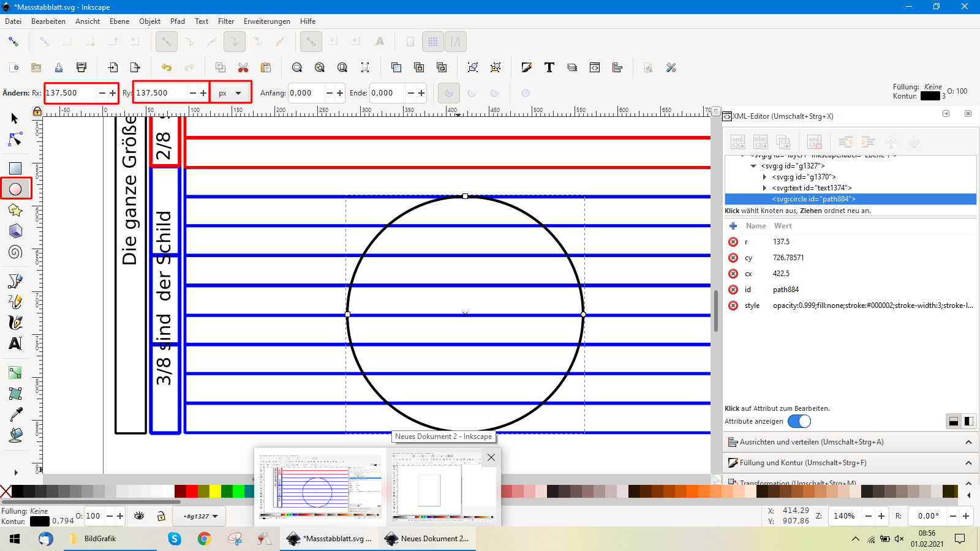Toggle the Attribute anzeigen switch
This screenshot has width=980, height=551.
point(799,421)
